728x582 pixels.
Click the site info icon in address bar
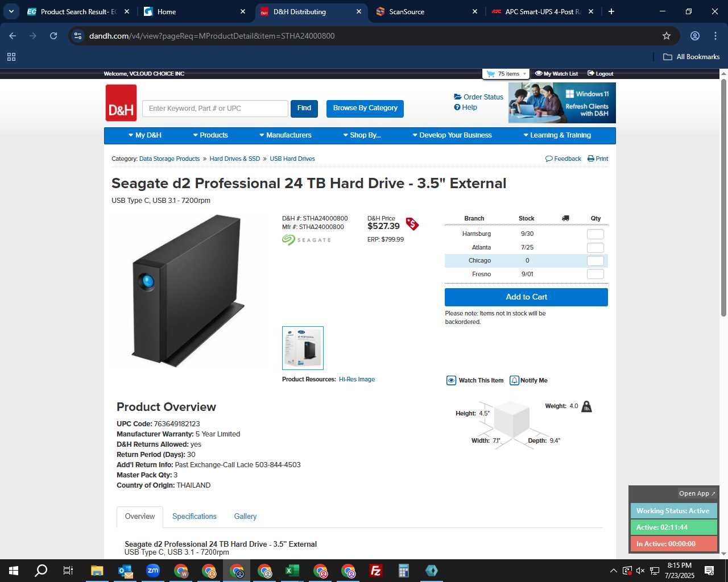pos(78,36)
